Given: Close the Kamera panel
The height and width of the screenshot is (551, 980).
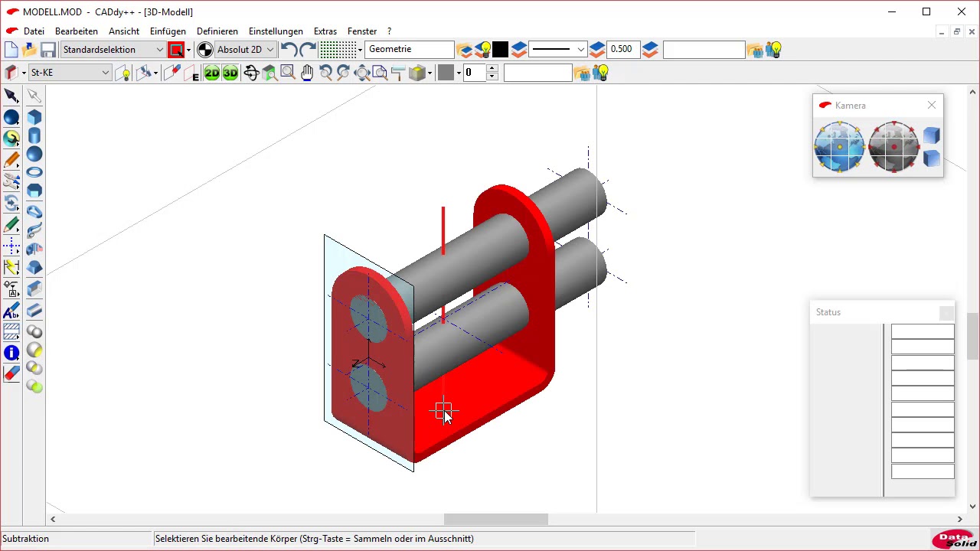Looking at the screenshot, I should coord(932,105).
